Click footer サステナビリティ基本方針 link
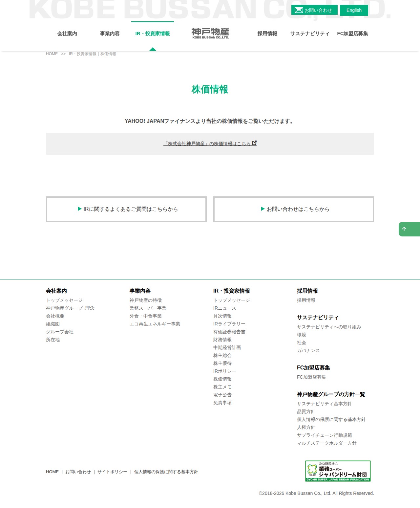 (325, 404)
